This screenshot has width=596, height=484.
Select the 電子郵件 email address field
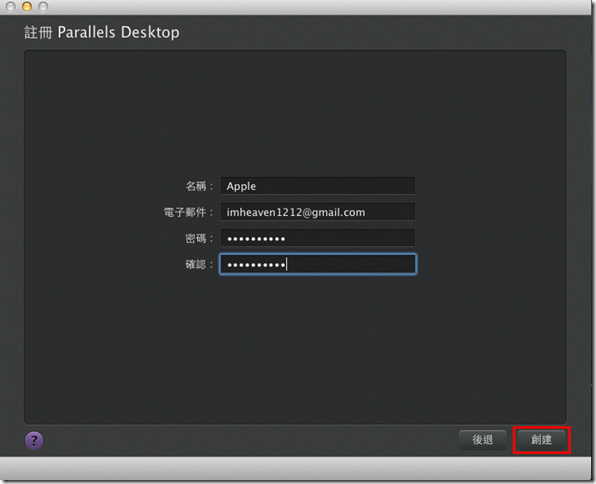pos(318,212)
